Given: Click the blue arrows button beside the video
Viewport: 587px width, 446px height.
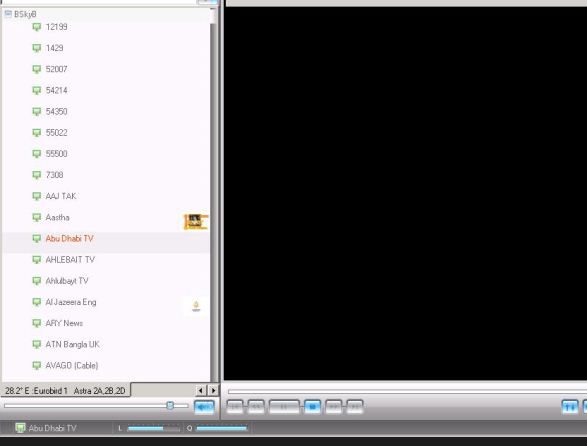Looking at the screenshot, I should (x=570, y=407).
